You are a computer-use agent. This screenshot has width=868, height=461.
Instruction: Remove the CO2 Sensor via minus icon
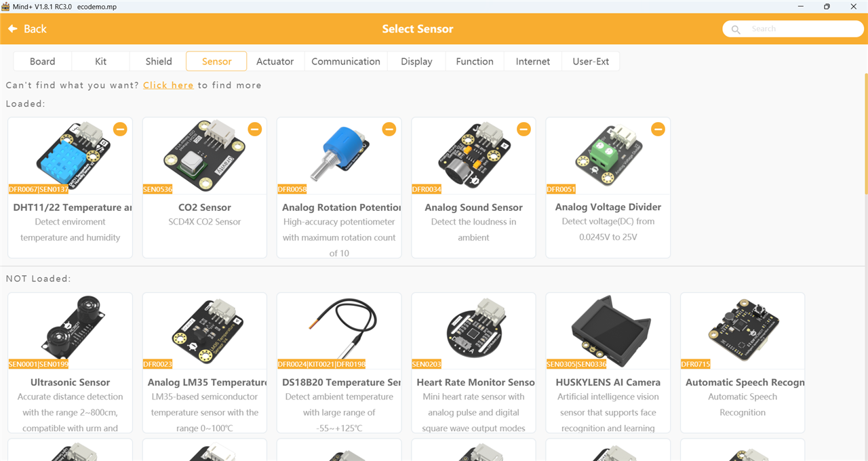254,129
